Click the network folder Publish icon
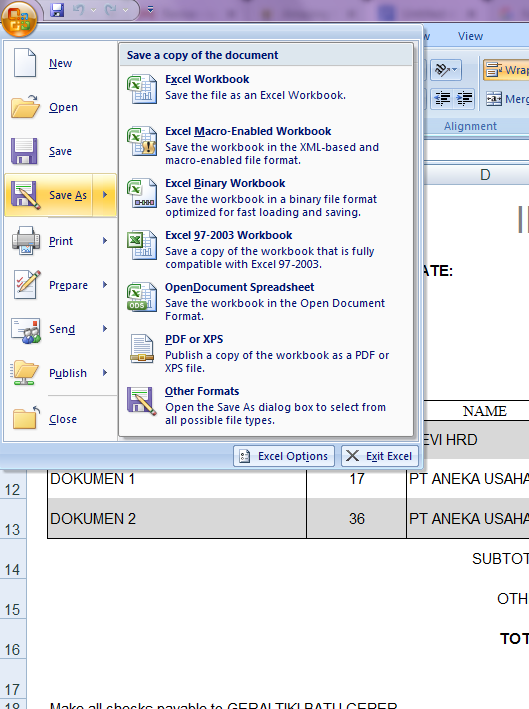Viewport: 529px width, 709px height. [24, 373]
